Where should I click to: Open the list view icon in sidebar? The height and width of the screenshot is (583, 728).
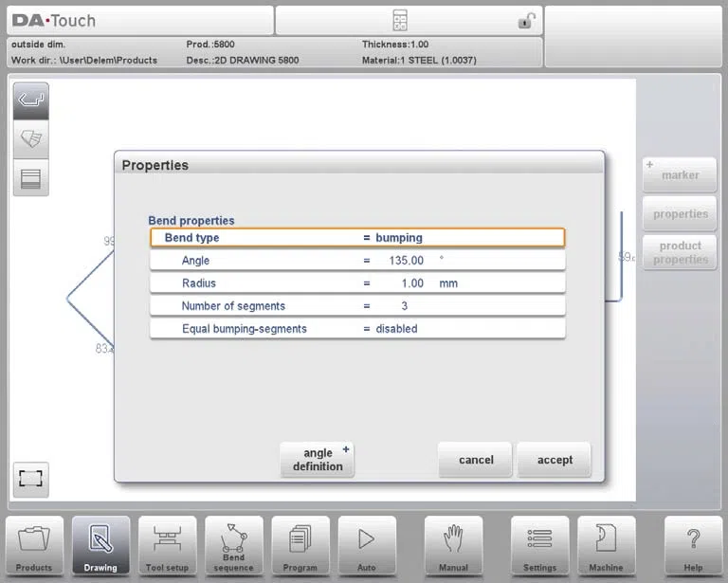tap(30, 178)
